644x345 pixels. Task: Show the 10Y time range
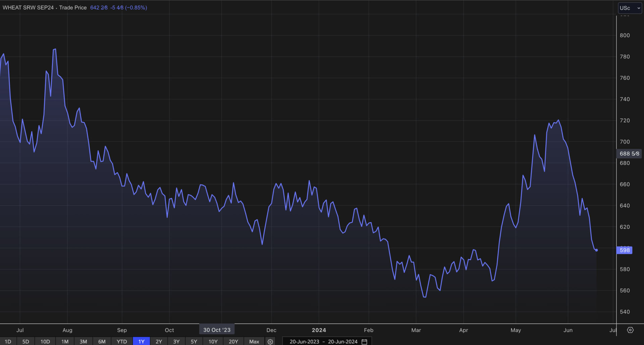[213, 341]
